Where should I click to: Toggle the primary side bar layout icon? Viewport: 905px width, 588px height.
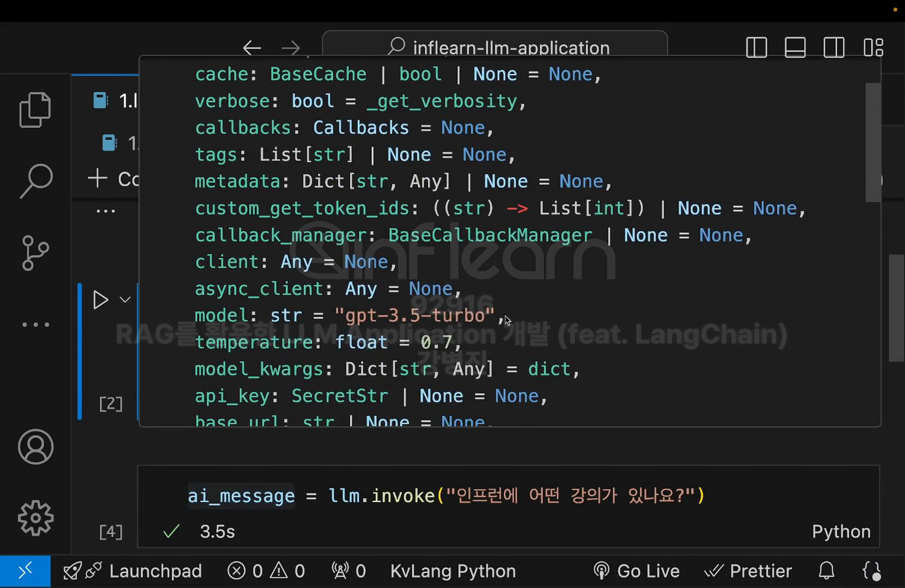(756, 47)
